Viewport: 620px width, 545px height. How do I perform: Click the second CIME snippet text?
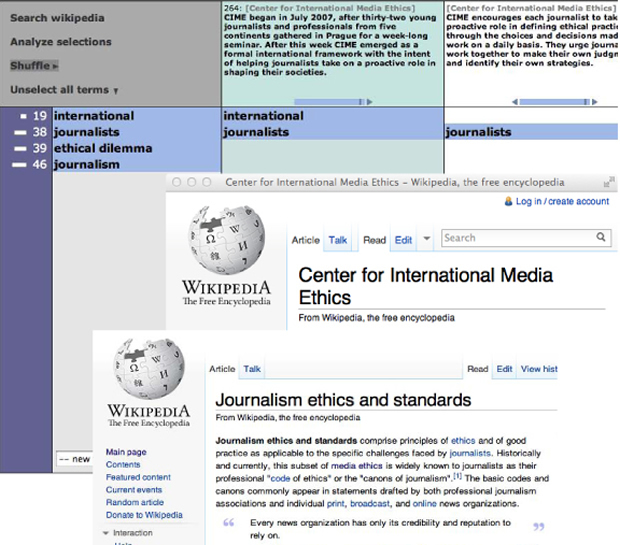[x=532, y=40]
